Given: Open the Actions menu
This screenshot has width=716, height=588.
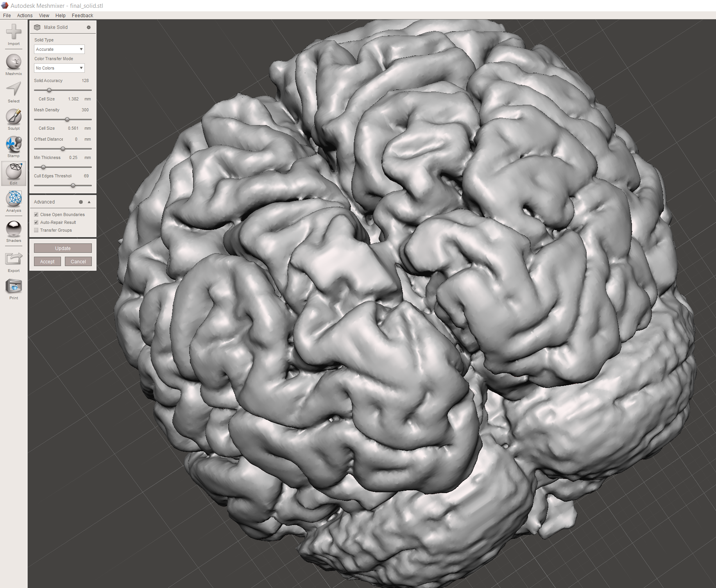Looking at the screenshot, I should (x=25, y=16).
